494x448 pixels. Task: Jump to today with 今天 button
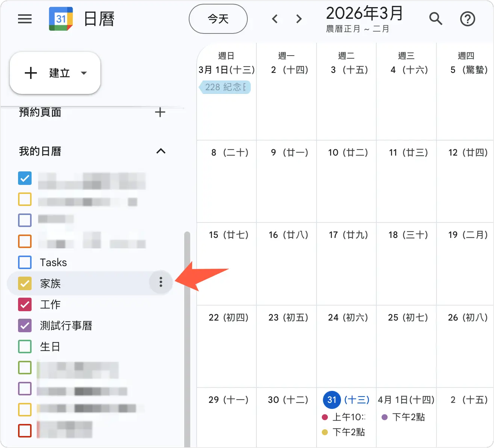(x=218, y=19)
